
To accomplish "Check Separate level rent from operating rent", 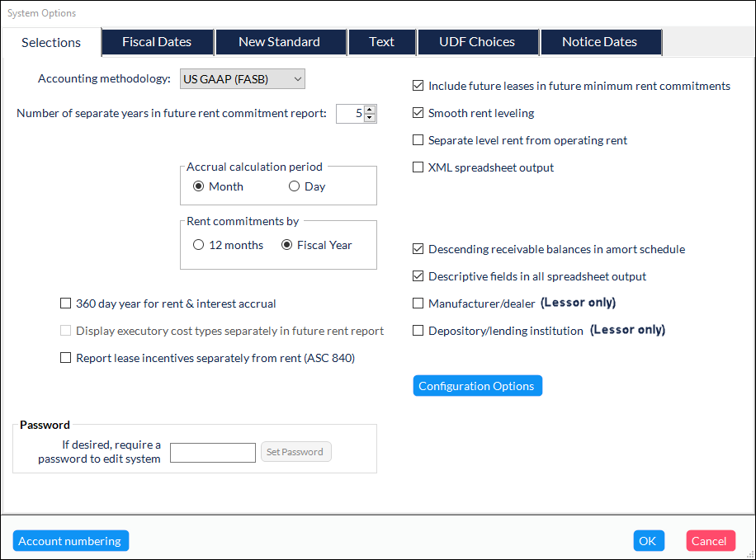I will coord(418,140).
